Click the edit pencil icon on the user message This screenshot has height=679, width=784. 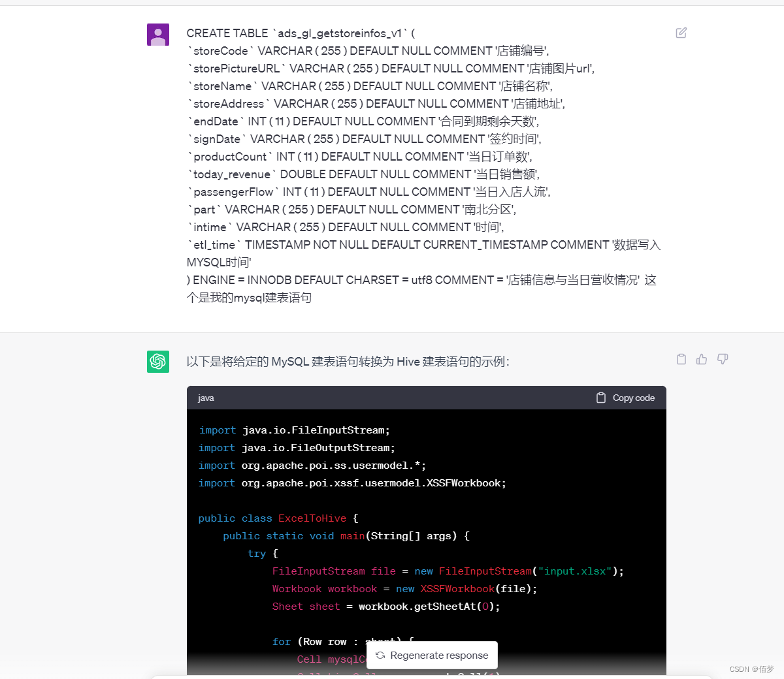pyautogui.click(x=681, y=33)
